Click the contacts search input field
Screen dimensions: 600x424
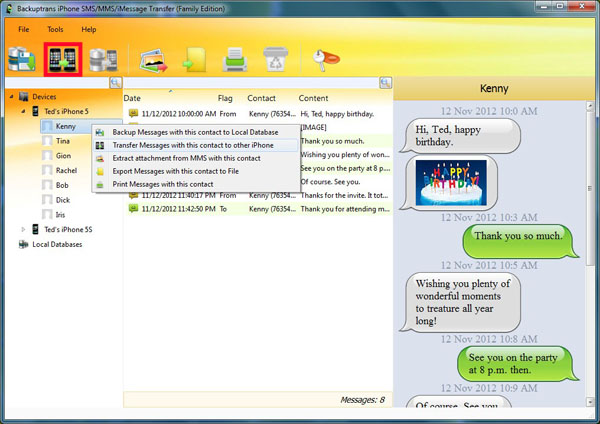pyautogui.click(x=57, y=83)
